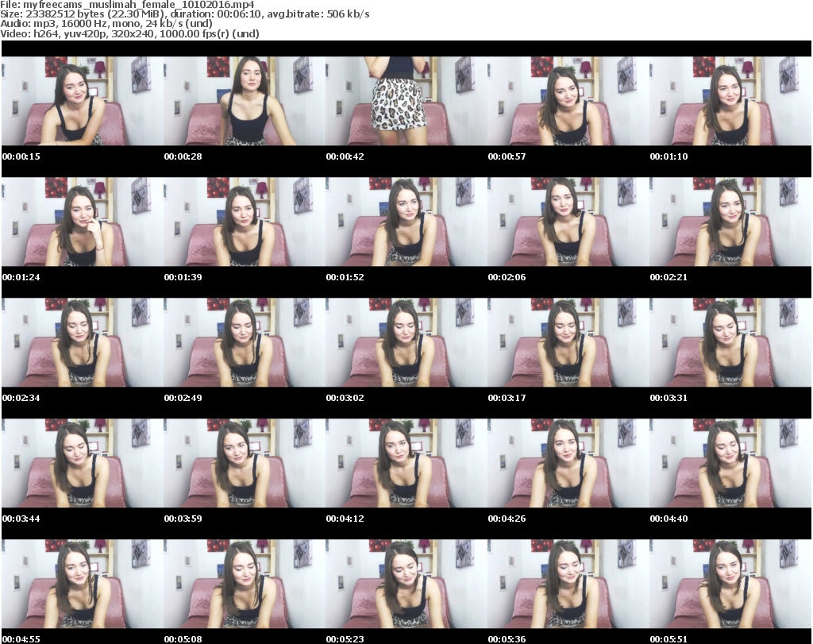813x644 pixels.
Task: Click the 00:01:52 timestamp label
Action: (345, 277)
